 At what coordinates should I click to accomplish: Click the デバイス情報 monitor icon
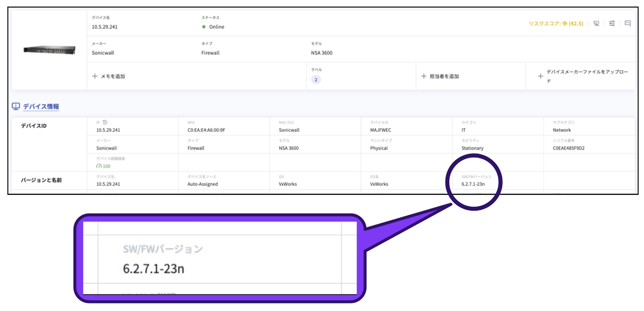click(16, 106)
